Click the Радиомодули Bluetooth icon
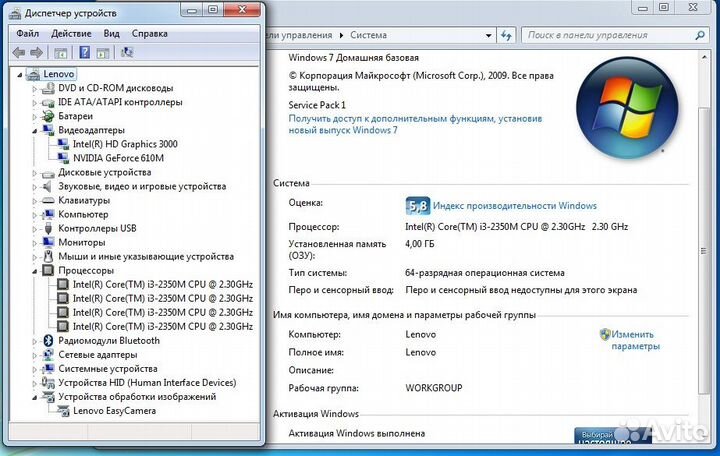The image size is (720, 456). pos(48,341)
